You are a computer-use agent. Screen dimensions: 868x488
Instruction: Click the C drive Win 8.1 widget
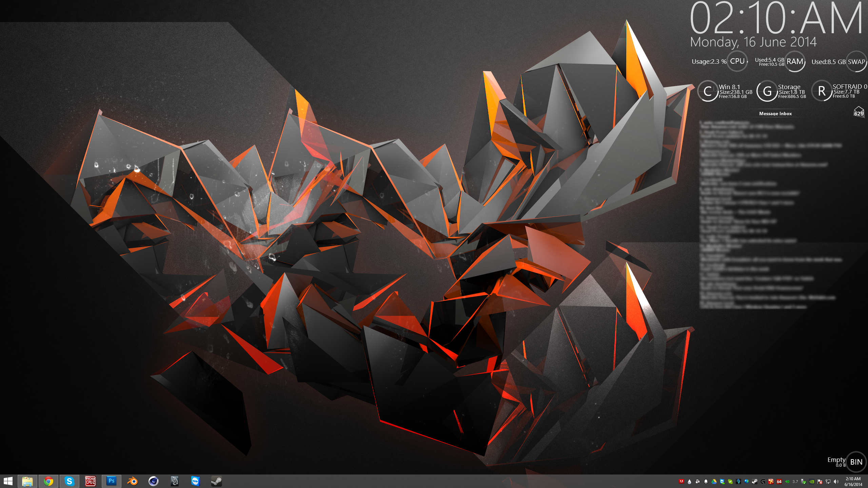click(708, 91)
